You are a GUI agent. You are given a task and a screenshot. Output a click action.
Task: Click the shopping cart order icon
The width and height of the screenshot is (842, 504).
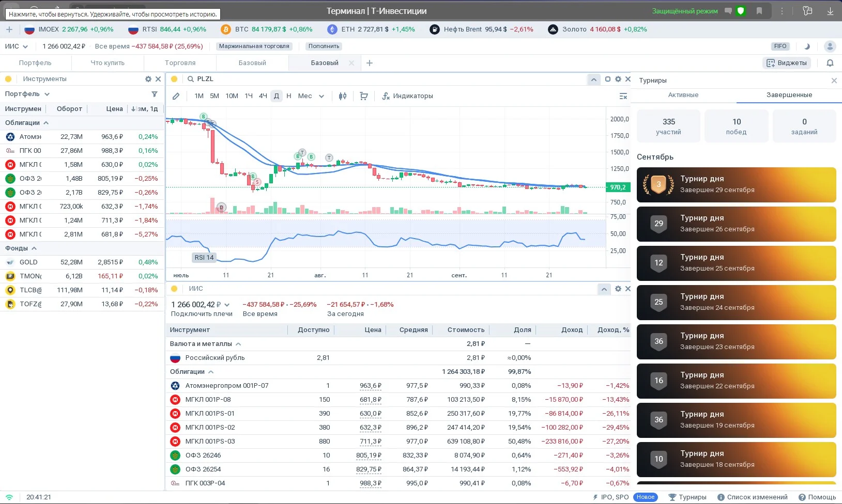(364, 96)
